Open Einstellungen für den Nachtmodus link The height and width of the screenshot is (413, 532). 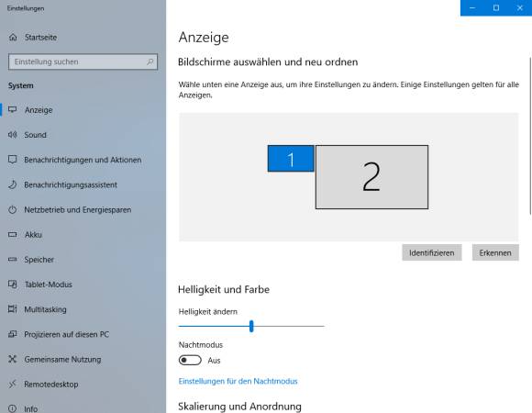(238, 382)
